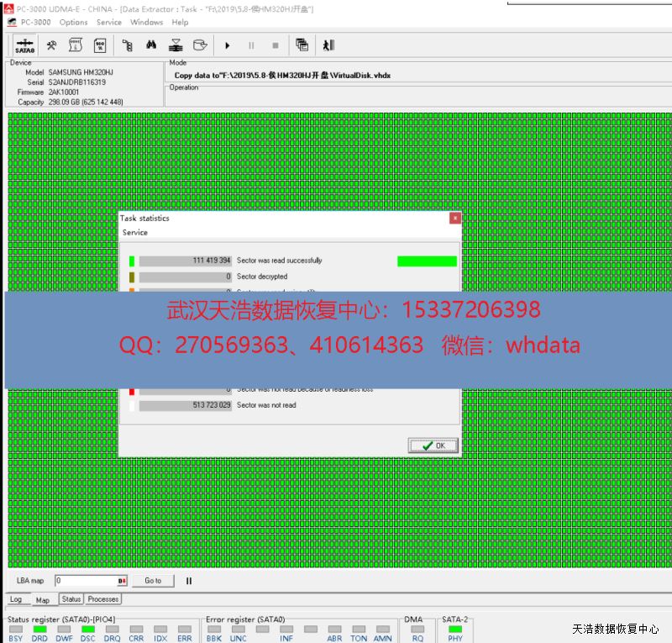Click the disk image cylinder icon

pyautogui.click(x=200, y=45)
